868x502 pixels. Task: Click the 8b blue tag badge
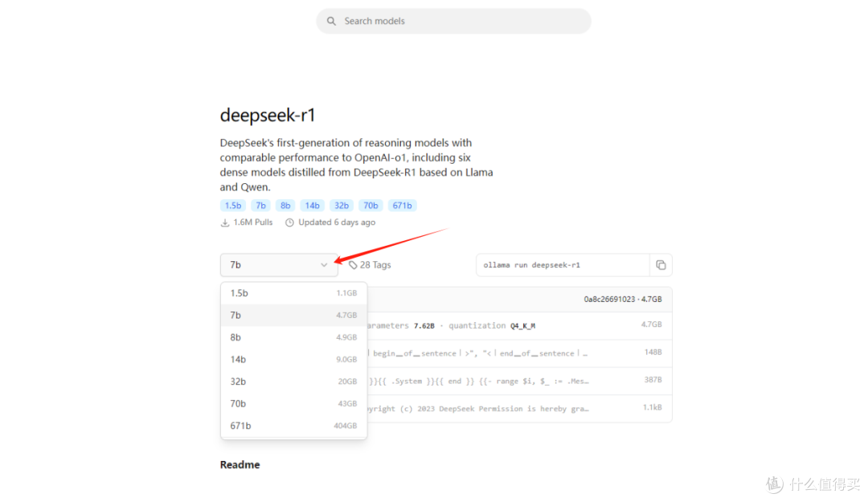(285, 206)
